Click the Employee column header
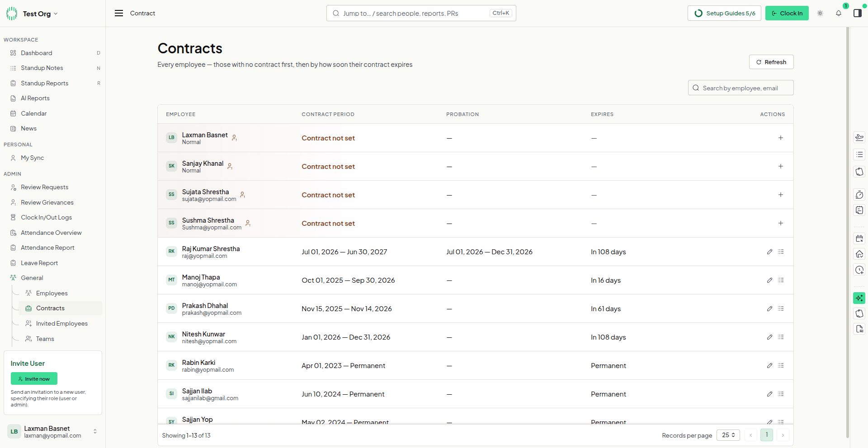This screenshot has width=868, height=448. pos(181,114)
